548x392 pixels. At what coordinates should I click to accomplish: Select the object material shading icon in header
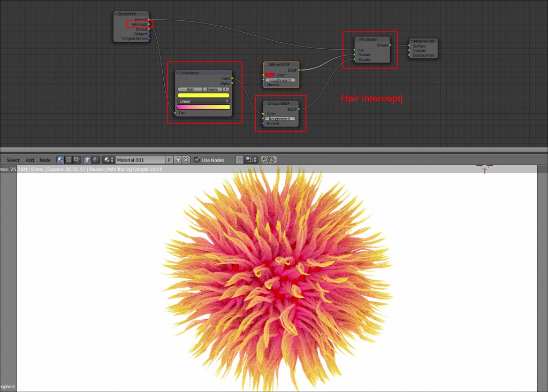point(87,159)
